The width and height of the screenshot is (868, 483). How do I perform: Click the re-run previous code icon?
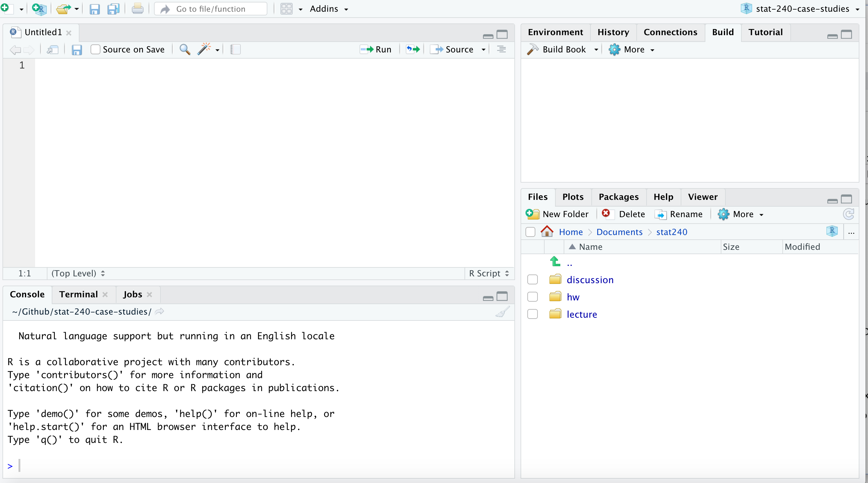(x=413, y=50)
